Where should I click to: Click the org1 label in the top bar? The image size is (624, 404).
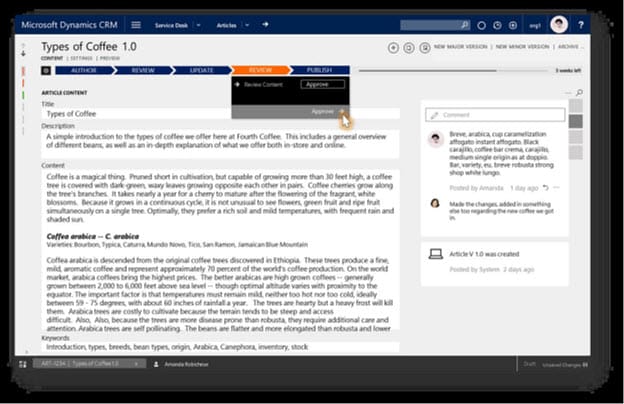pos(535,25)
